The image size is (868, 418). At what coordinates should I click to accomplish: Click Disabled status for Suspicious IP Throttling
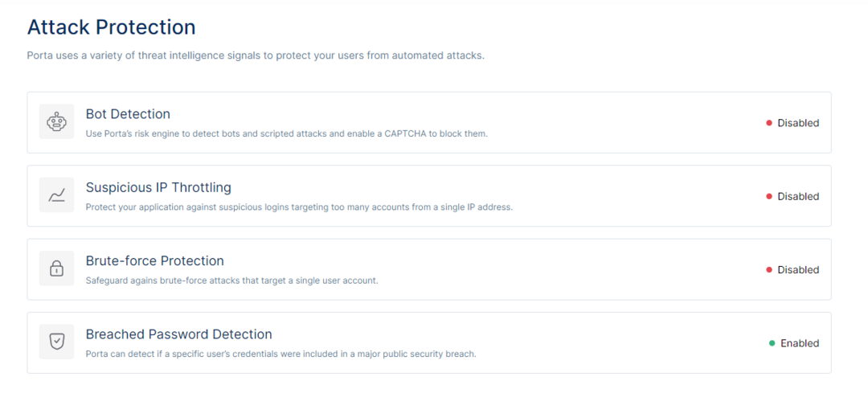click(x=798, y=196)
